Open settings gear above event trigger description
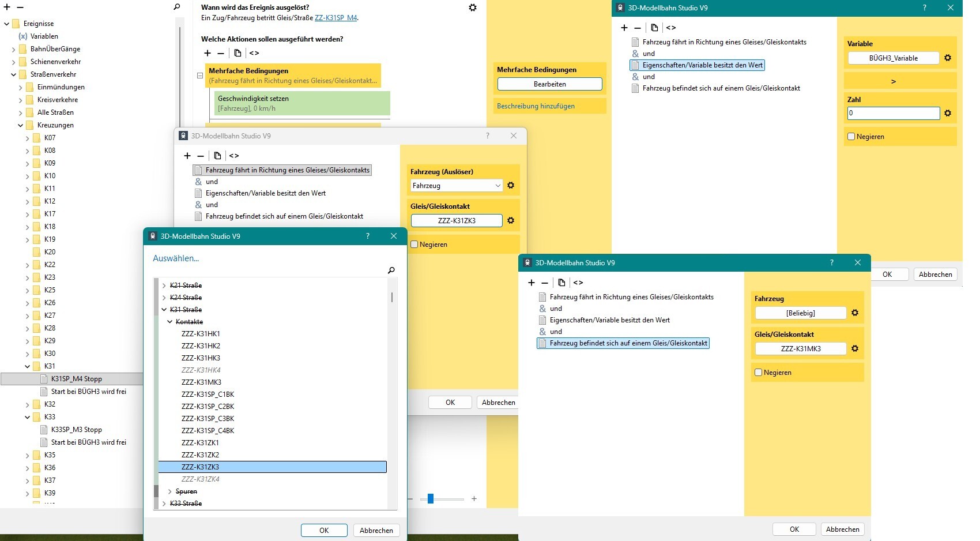The height and width of the screenshot is (541, 980). click(473, 7)
